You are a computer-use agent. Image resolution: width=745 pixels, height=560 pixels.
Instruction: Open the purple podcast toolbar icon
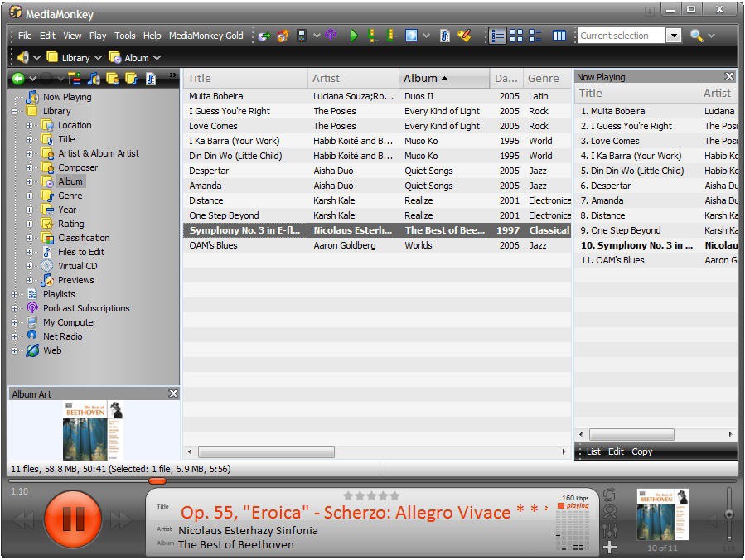coord(331,35)
